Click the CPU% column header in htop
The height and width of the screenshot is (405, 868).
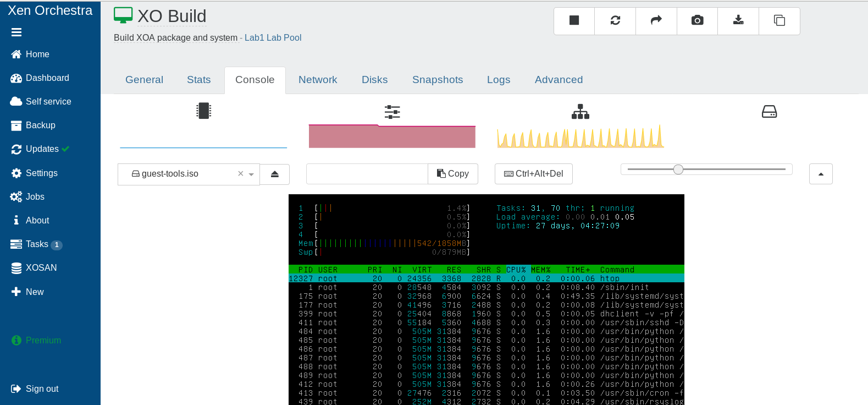coord(516,270)
